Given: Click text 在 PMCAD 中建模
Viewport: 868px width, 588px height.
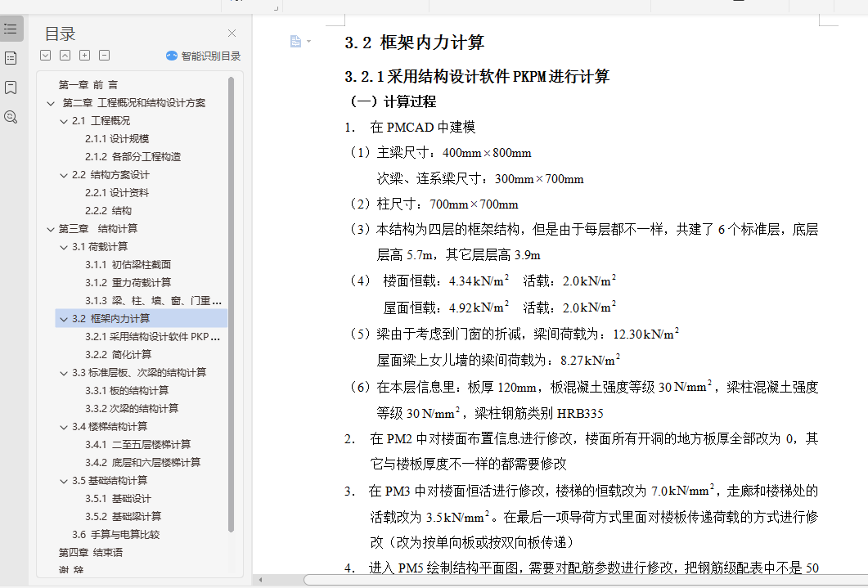Looking at the screenshot, I should click(423, 128).
